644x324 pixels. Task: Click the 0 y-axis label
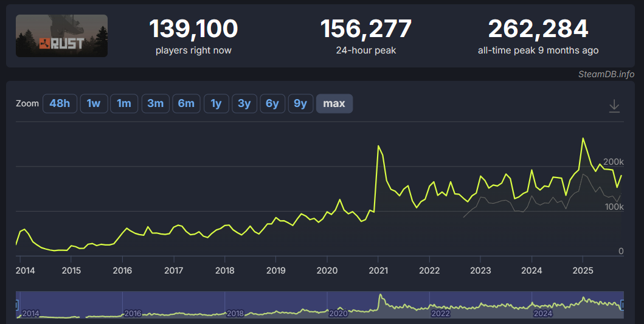click(621, 251)
